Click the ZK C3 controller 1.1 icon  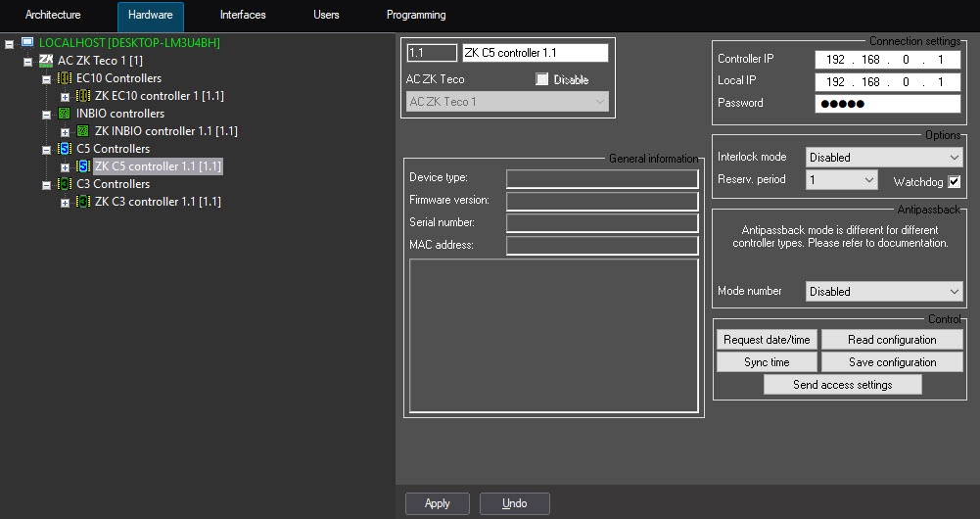click(83, 202)
